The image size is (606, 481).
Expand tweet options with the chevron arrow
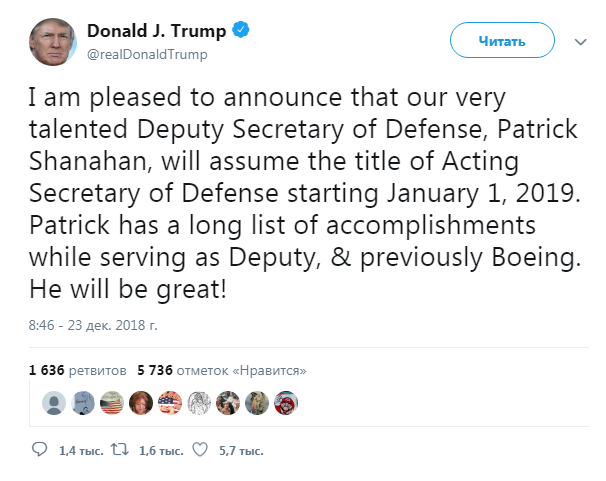[580, 42]
